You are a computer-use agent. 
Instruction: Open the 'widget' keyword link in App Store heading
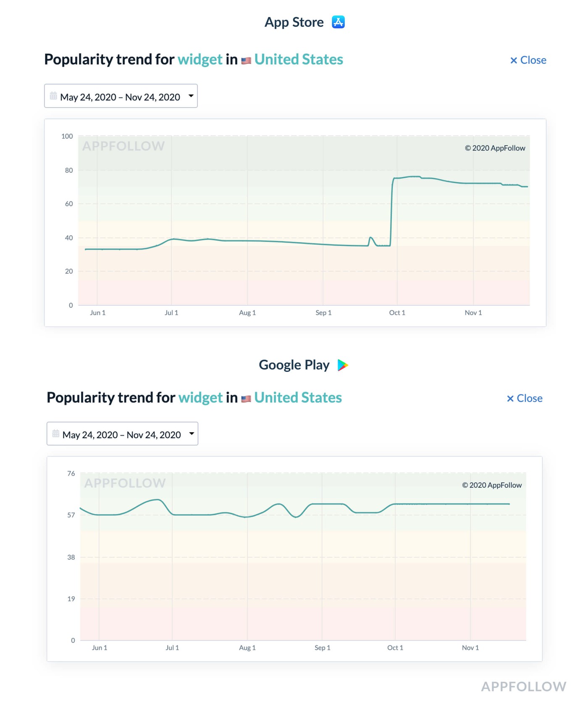point(200,60)
